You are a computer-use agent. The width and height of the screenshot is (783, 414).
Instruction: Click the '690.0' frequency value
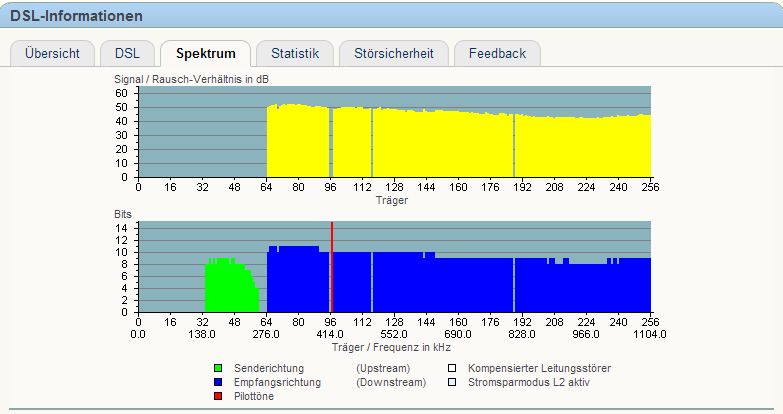[458, 335]
